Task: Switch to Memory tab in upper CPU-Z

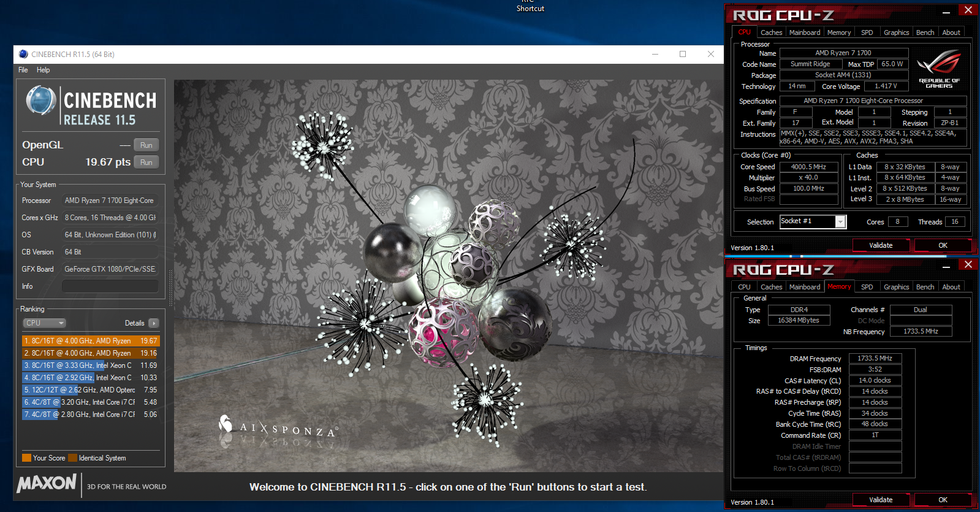Action: (x=838, y=32)
